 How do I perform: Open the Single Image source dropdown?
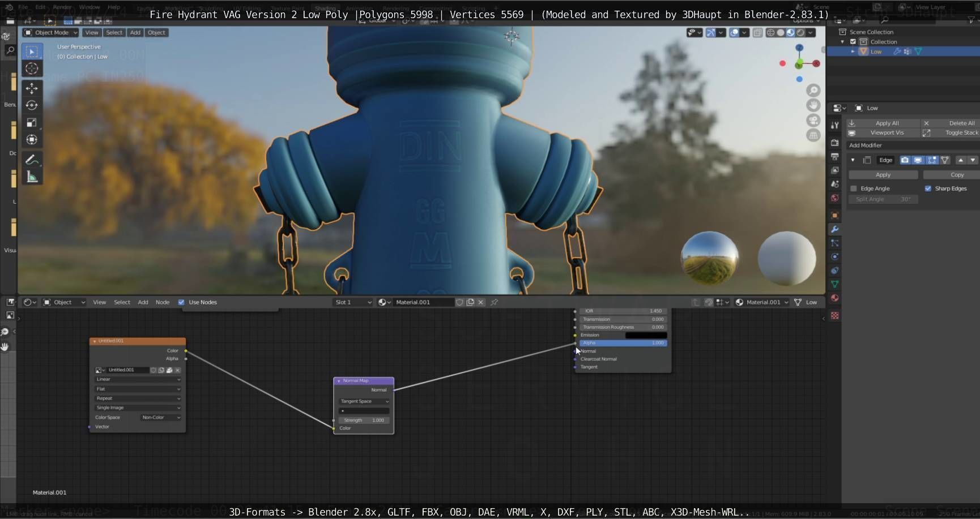138,408
